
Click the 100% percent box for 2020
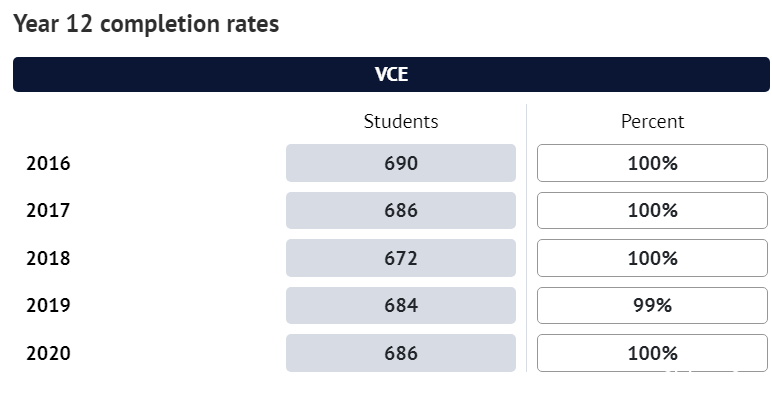(652, 353)
